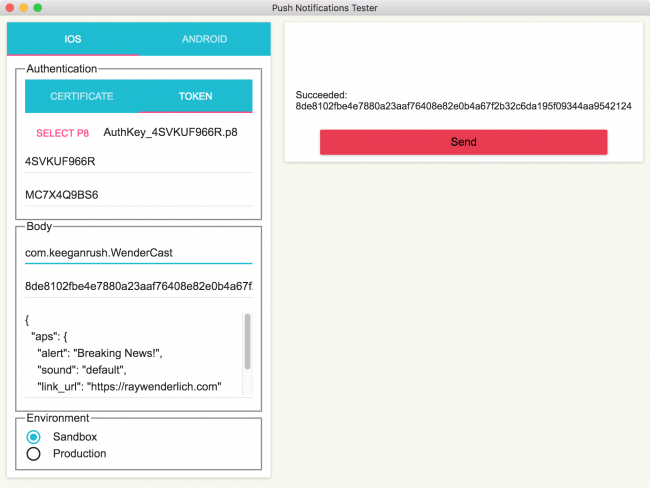The height and width of the screenshot is (488, 650).
Task: Click the red Send button
Action: pyautogui.click(x=463, y=142)
